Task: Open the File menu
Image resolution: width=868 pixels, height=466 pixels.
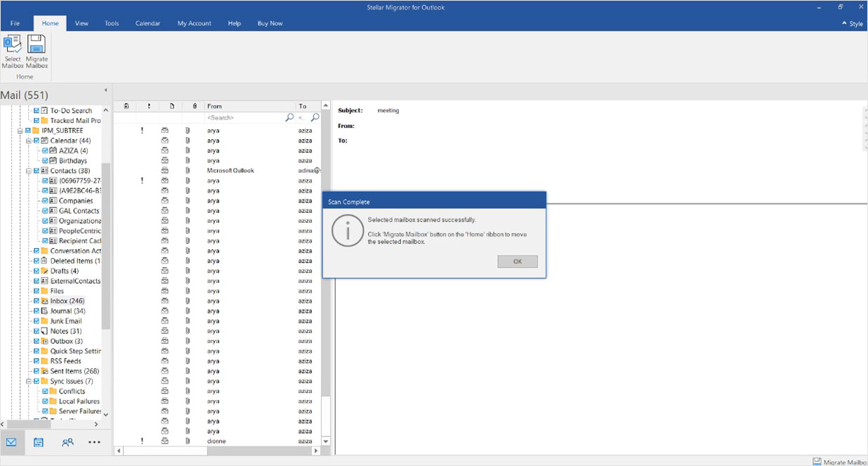Action: 15,23
